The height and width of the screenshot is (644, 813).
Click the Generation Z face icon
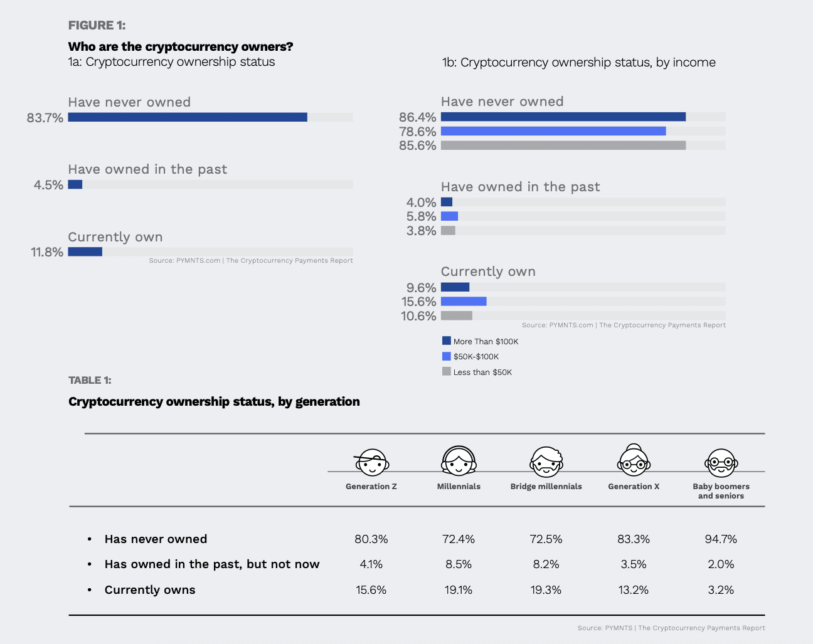pos(371,463)
